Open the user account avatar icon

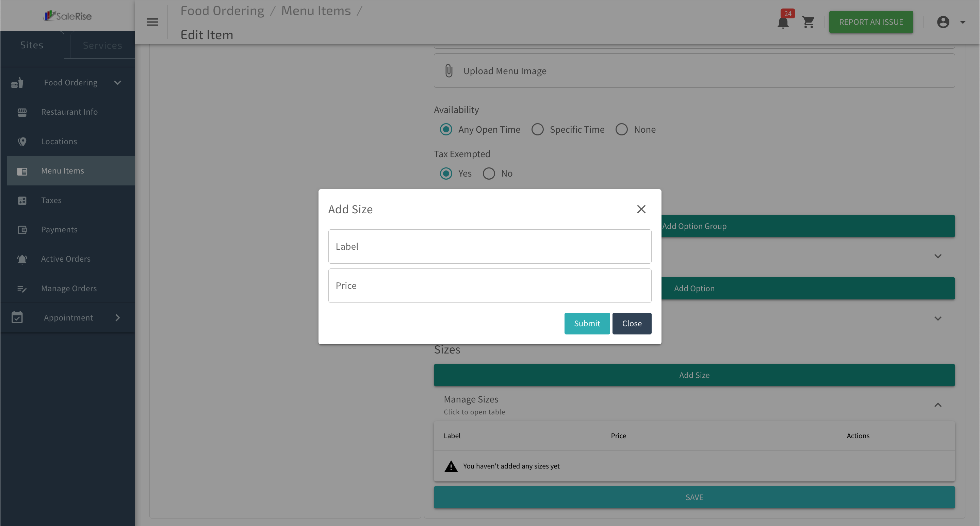[943, 22]
